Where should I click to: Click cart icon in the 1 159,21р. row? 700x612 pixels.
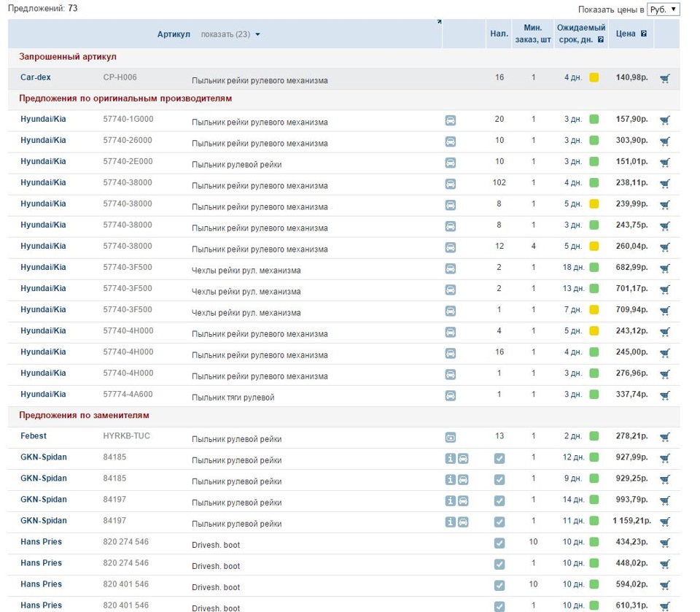click(664, 522)
